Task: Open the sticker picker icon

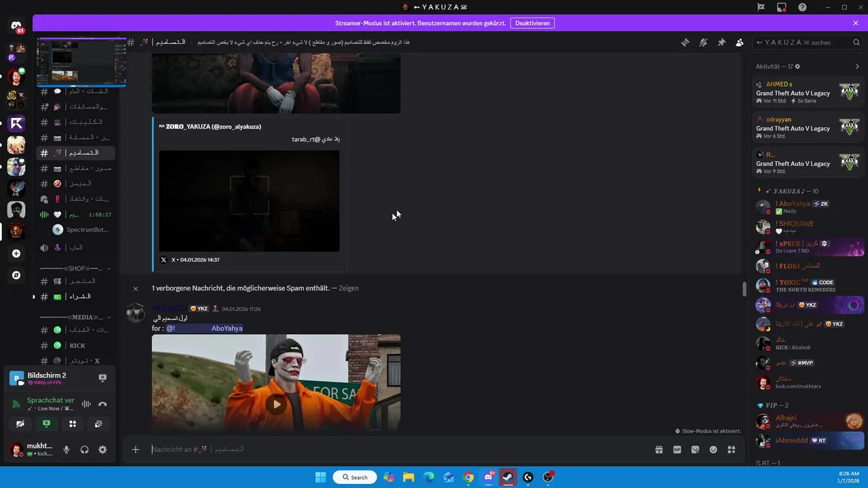Action: tap(695, 449)
